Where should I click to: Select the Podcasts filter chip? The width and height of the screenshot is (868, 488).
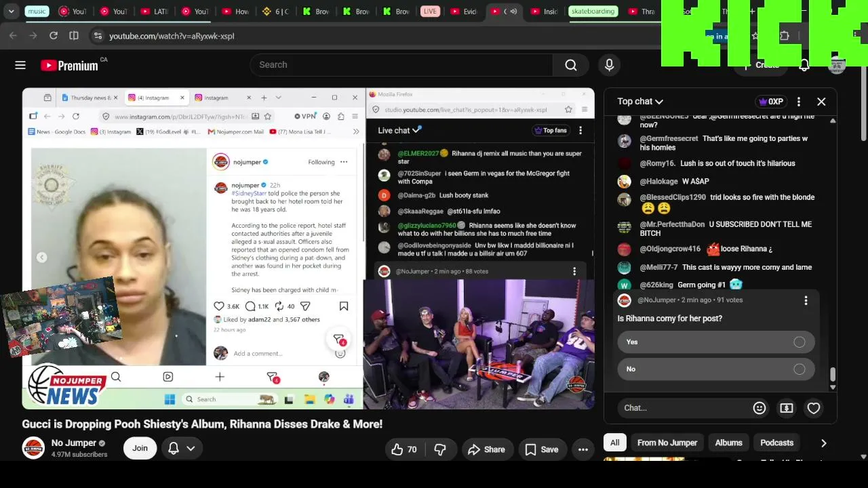tap(777, 443)
